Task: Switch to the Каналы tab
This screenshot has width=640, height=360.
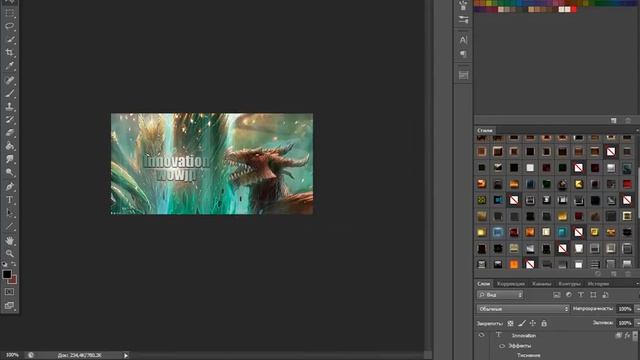Action: click(x=542, y=284)
